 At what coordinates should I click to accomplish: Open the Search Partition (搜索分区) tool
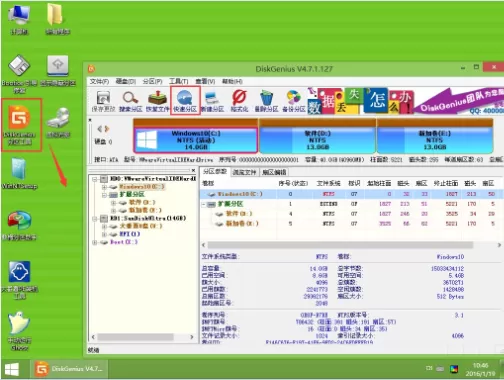tap(130, 101)
